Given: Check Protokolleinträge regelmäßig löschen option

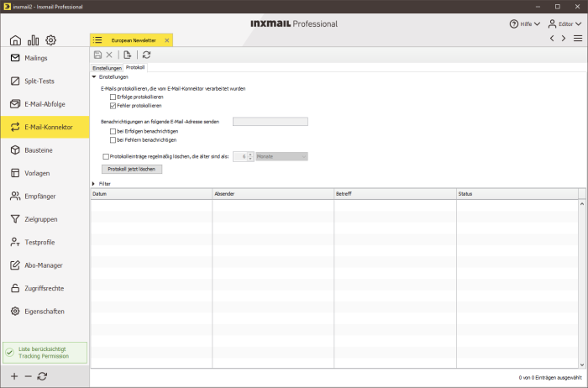Looking at the screenshot, I should pyautogui.click(x=106, y=157).
